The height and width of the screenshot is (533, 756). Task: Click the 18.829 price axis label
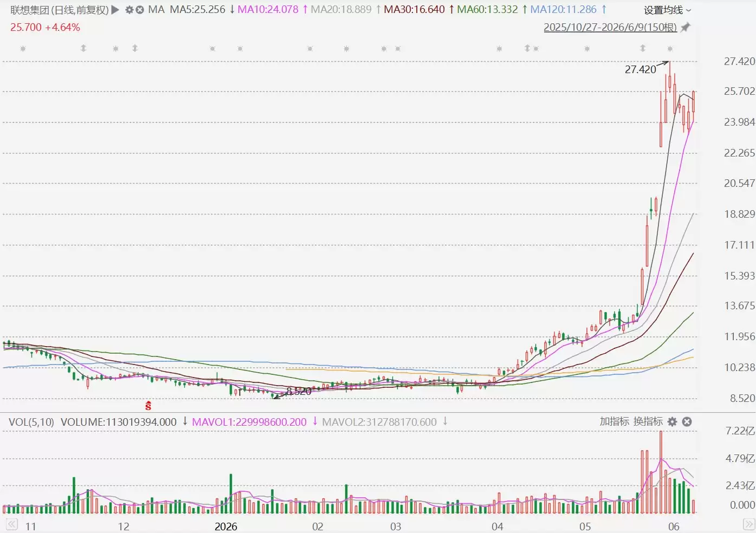click(739, 214)
